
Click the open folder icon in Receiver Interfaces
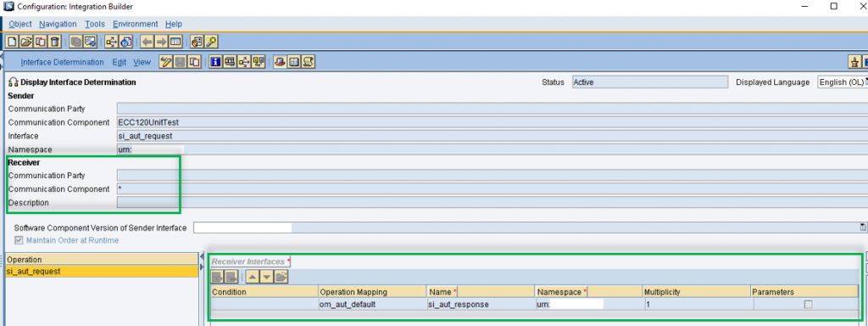281,277
